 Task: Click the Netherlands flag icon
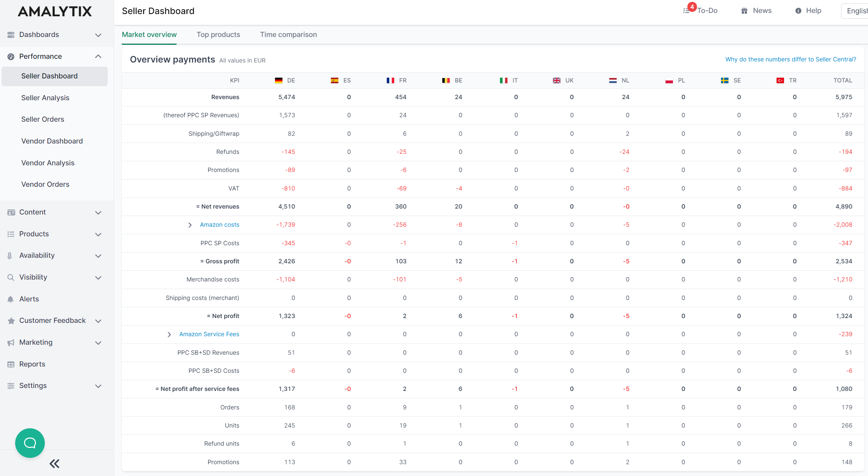click(613, 81)
